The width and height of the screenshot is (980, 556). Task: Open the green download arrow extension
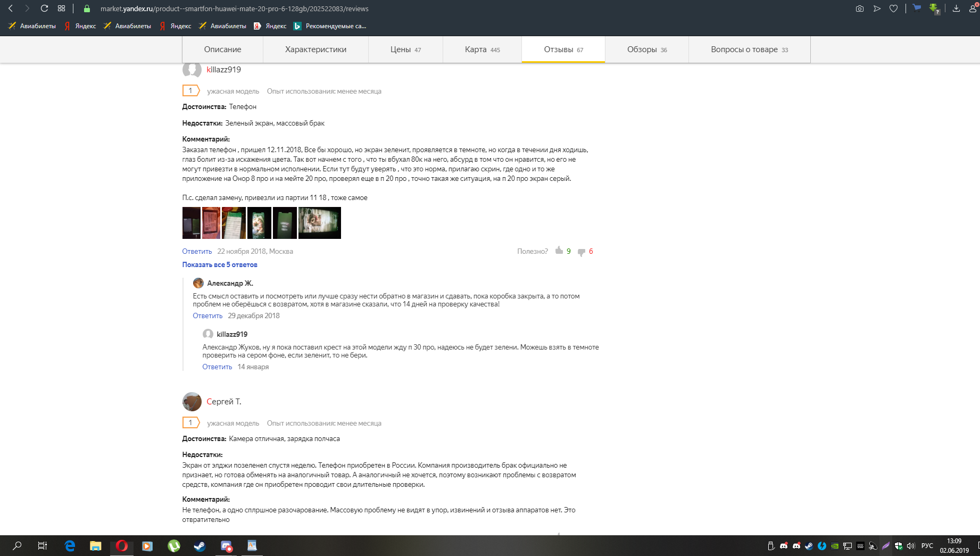(x=934, y=9)
